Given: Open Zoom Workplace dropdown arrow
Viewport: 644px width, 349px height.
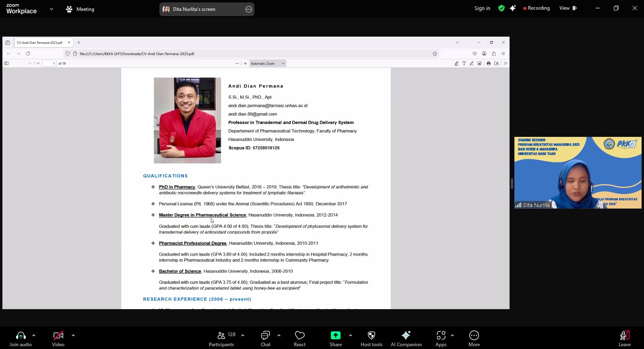Looking at the screenshot, I should pos(52,9).
